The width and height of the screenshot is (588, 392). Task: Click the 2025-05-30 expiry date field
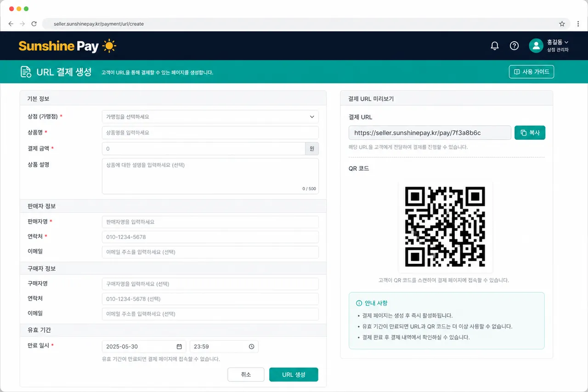(144, 347)
